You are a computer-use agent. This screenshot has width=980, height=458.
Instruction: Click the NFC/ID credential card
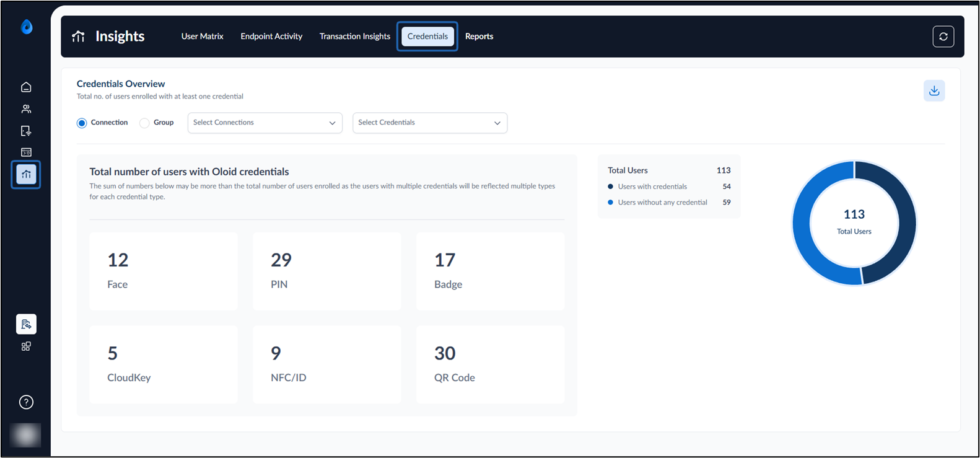coord(327,364)
